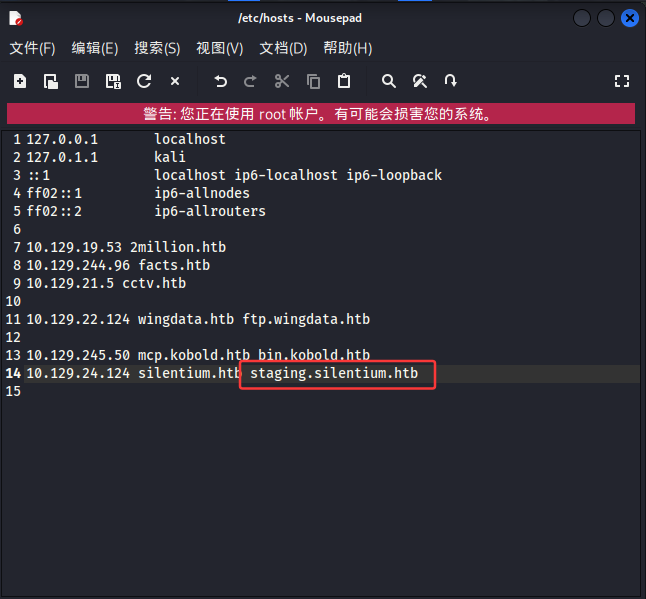Click the paste clipboard icon
This screenshot has width=646, height=599.
(x=344, y=81)
